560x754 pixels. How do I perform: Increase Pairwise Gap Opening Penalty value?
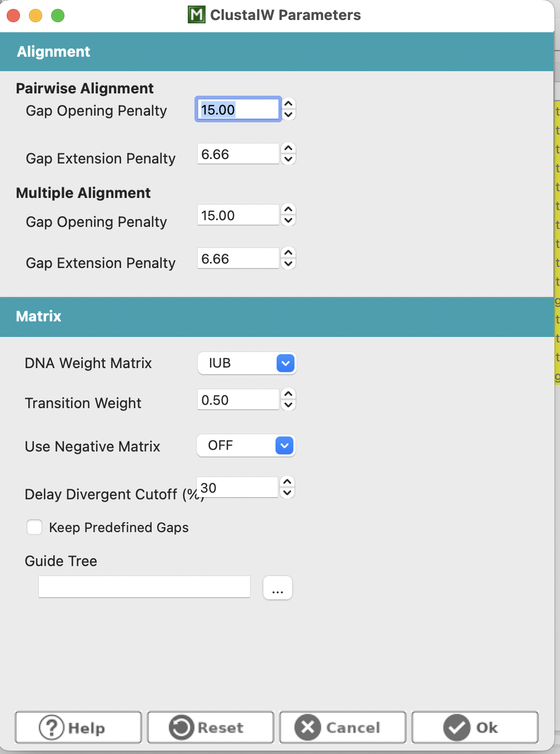[288, 103]
